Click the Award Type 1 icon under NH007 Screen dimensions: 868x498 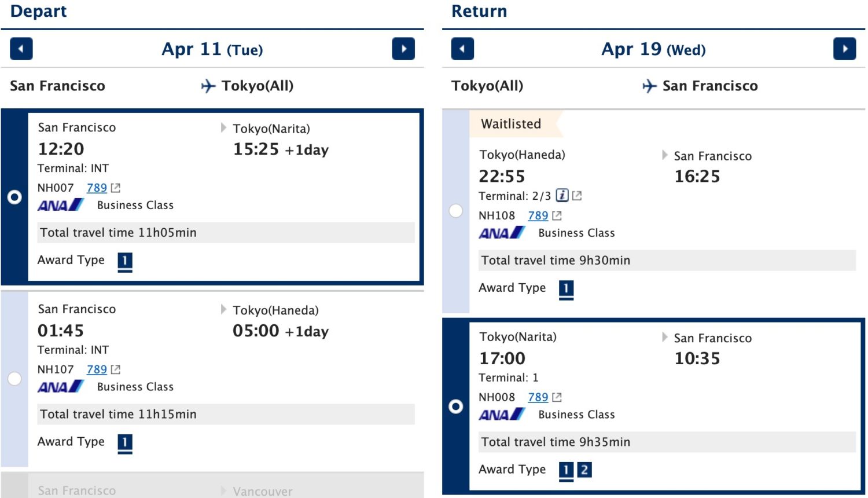tap(125, 262)
